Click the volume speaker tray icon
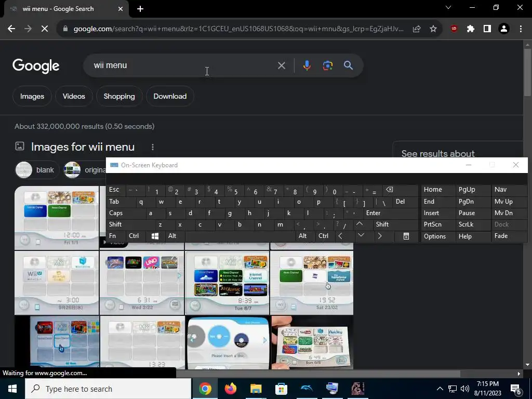Viewport: 532px width, 399px height. pos(465,389)
